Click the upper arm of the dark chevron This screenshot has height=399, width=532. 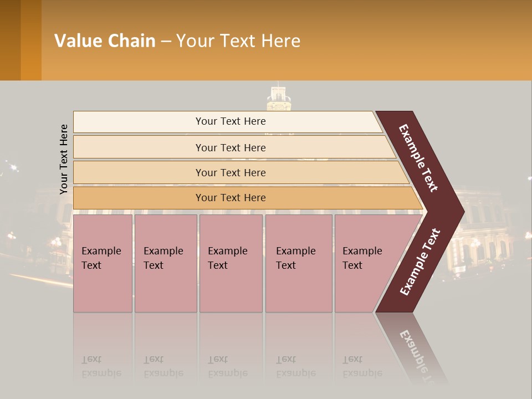(420, 158)
